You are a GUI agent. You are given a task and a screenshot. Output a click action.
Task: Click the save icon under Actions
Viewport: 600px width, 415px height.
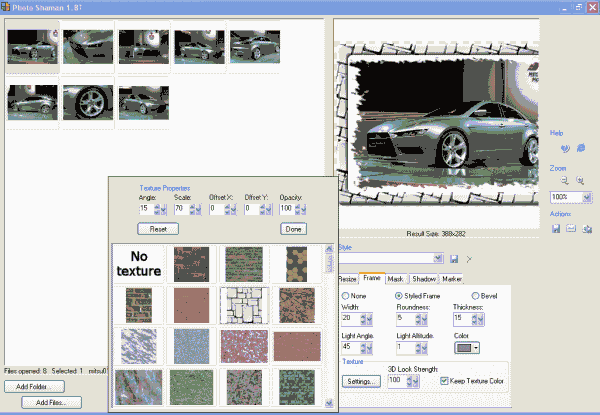pyautogui.click(x=555, y=229)
